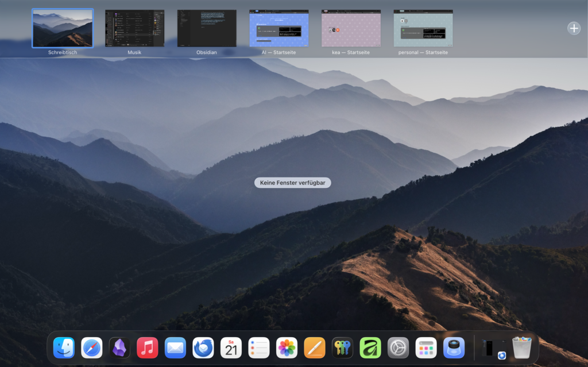
Task: Switch to the Obsidian space
Action: pyautogui.click(x=207, y=28)
